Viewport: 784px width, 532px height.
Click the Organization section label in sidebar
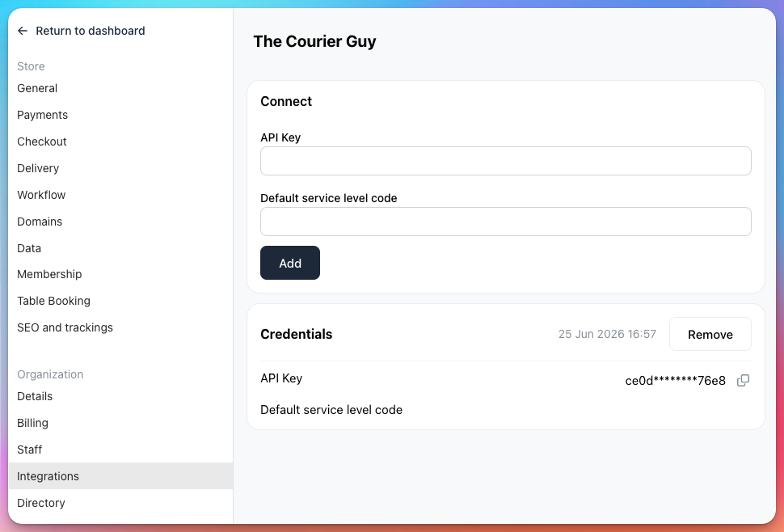click(50, 374)
